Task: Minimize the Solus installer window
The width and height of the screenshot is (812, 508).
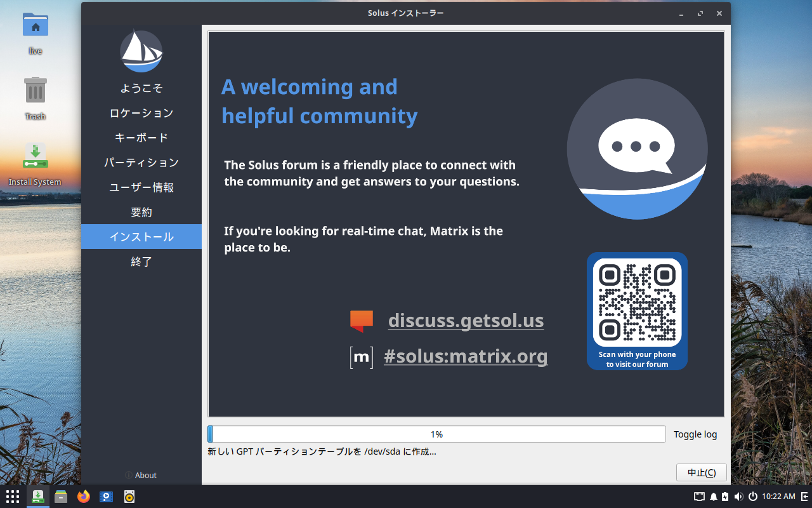Action: [681, 13]
